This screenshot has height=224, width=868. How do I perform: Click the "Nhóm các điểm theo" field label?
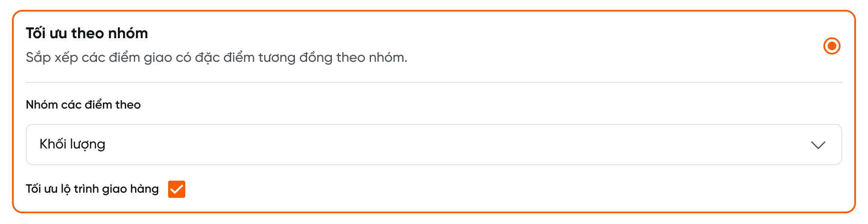click(x=83, y=105)
